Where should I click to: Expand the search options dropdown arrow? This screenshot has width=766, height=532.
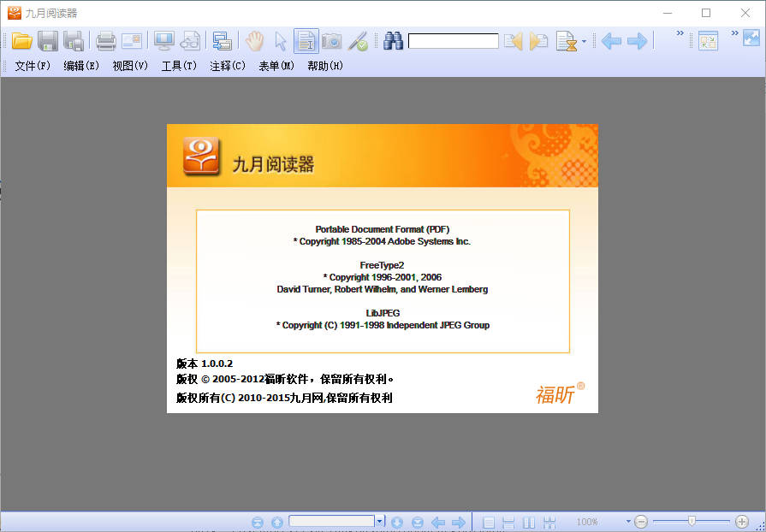click(x=584, y=42)
